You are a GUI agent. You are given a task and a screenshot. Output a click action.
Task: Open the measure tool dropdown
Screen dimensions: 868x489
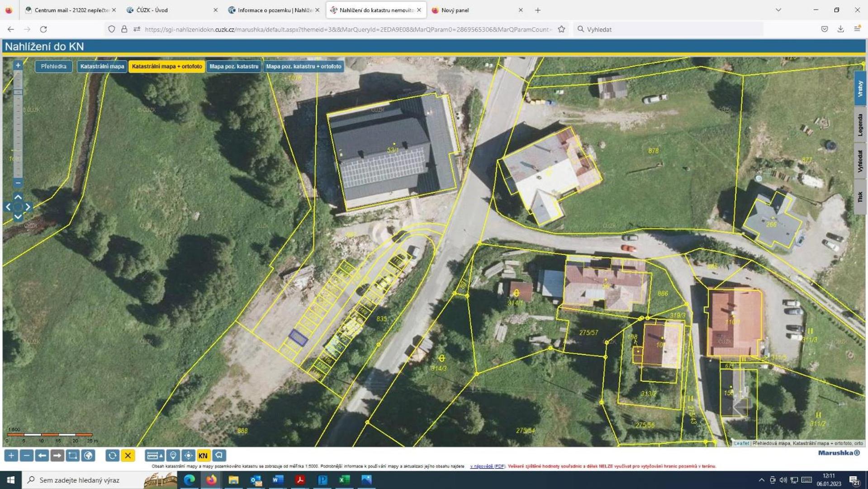[154, 455]
